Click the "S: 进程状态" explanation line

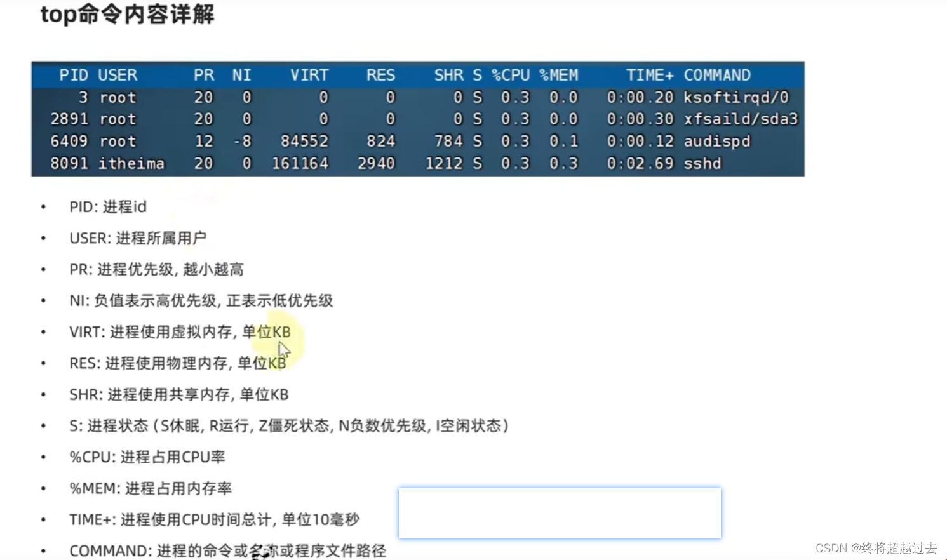pos(289,425)
